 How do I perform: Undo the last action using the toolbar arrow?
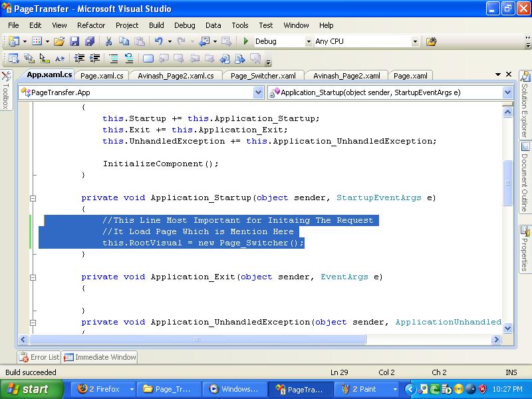pyautogui.click(x=158, y=41)
